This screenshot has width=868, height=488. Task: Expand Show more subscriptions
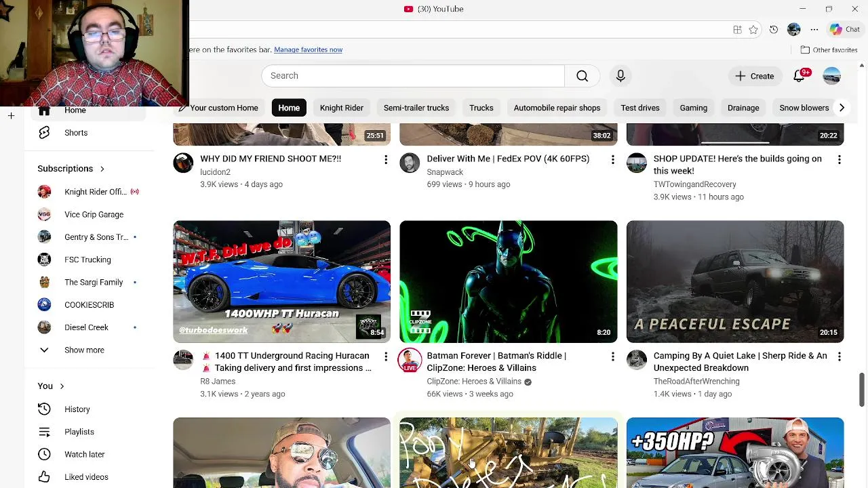[x=85, y=350]
